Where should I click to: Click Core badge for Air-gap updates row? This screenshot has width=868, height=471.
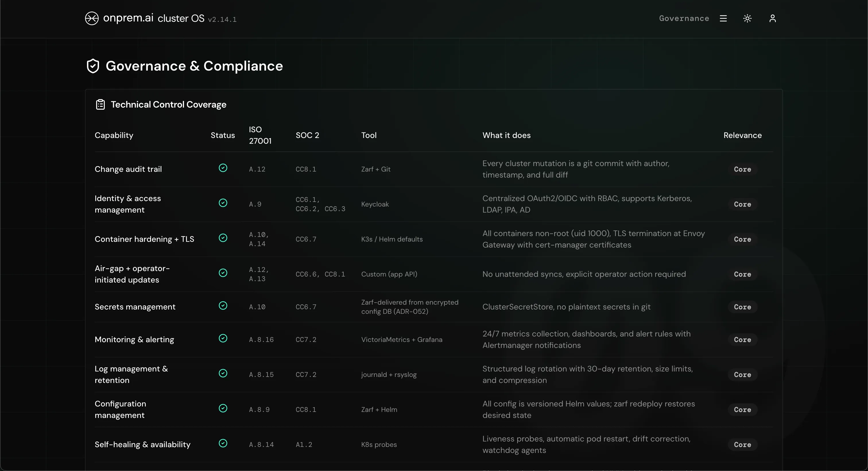[x=743, y=275]
